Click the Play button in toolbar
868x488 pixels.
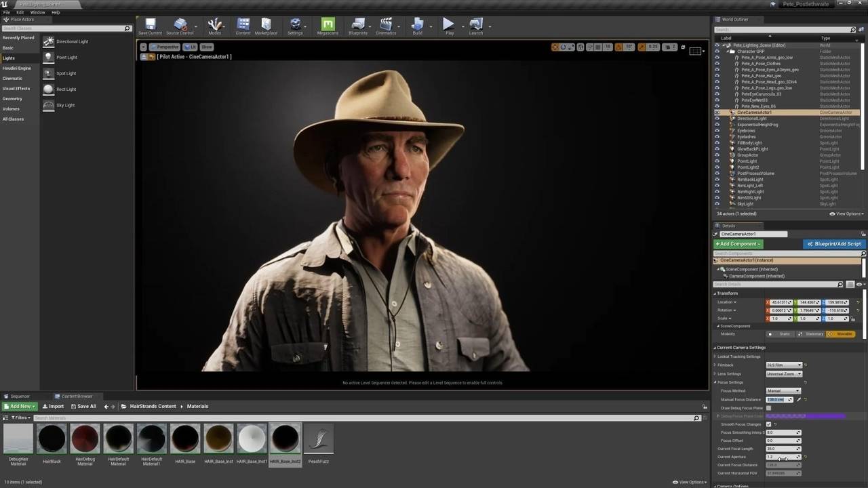(449, 25)
